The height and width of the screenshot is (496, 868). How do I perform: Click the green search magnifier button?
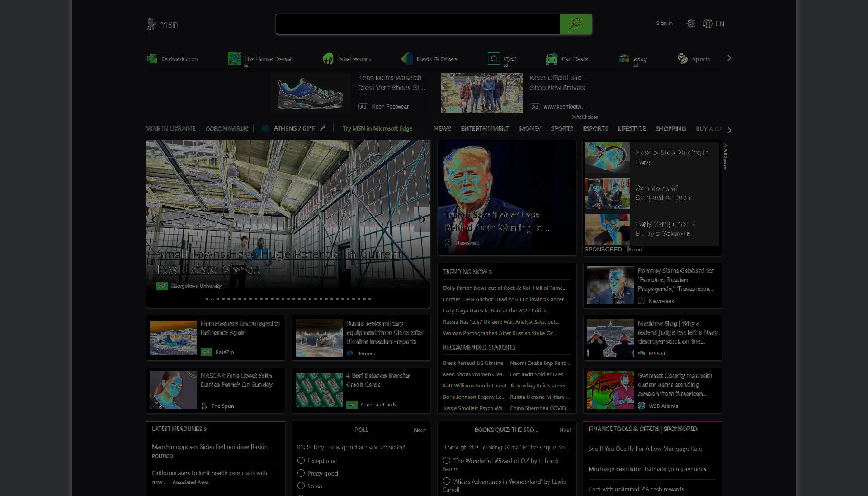click(x=576, y=24)
